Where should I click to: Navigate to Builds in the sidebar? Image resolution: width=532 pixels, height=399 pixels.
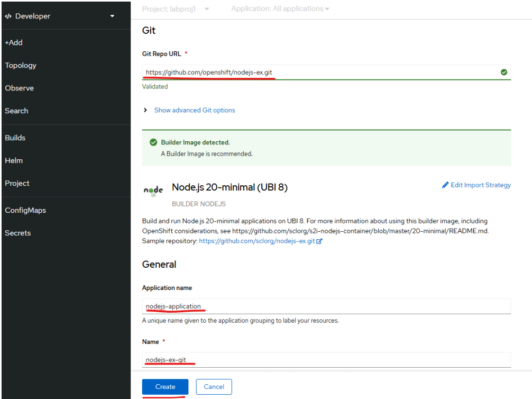[15, 138]
